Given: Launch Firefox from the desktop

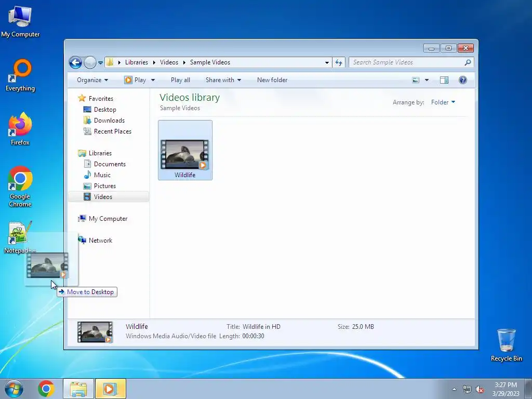Looking at the screenshot, I should (x=20, y=129).
